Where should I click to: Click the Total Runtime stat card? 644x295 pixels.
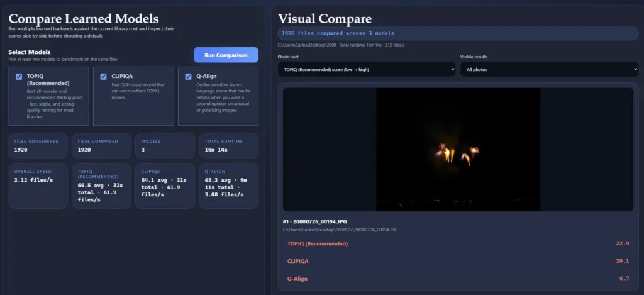[x=229, y=146]
